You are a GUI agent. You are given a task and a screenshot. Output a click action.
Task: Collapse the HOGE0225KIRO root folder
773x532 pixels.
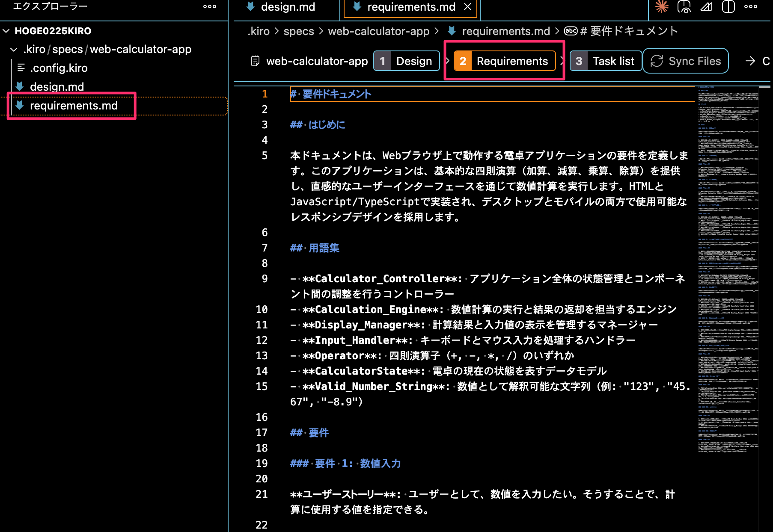point(6,30)
